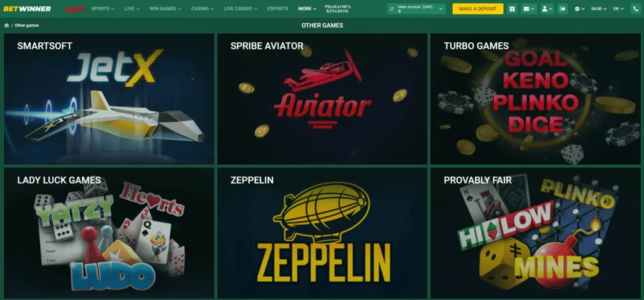The image size is (644, 300).
Task: Click the gift box bonuses icon
Action: tap(512, 9)
